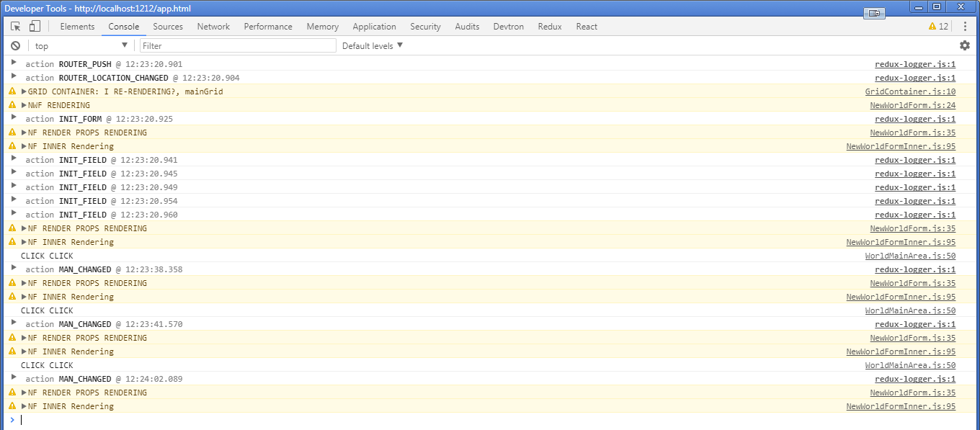The height and width of the screenshot is (430, 980).
Task: Focus the console Filter field
Action: pyautogui.click(x=238, y=45)
